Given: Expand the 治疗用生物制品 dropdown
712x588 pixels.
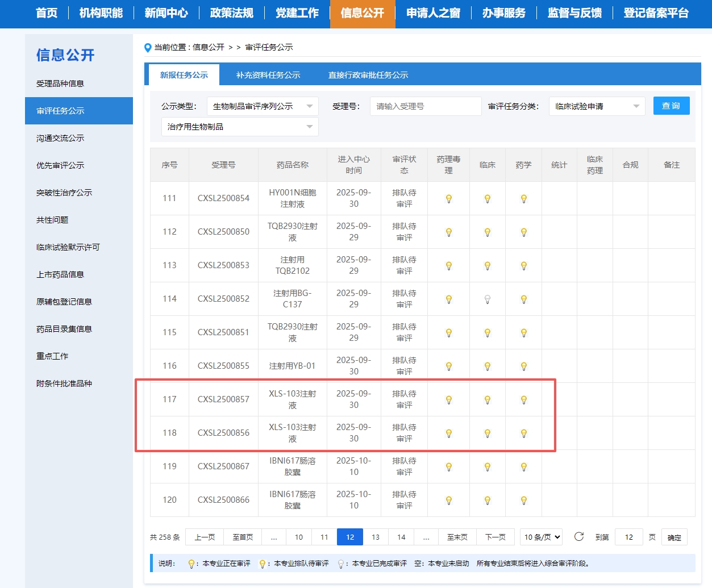Looking at the screenshot, I should 239,127.
